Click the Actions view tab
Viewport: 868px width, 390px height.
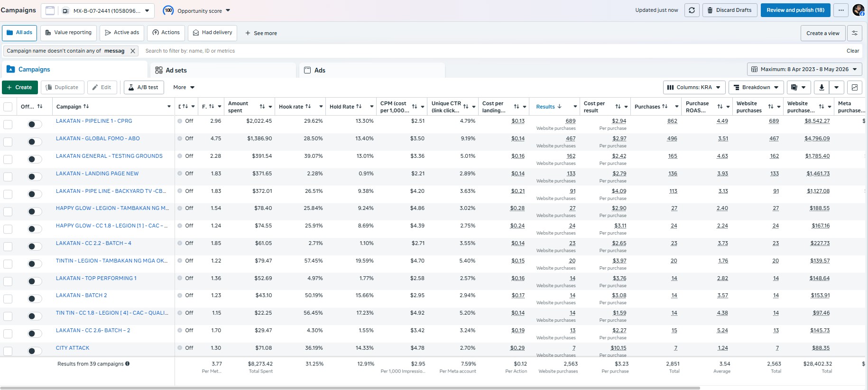pyautogui.click(x=166, y=33)
